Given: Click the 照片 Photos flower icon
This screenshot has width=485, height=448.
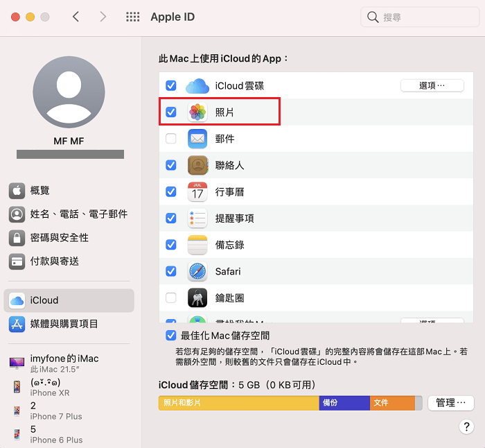Looking at the screenshot, I should click(x=197, y=112).
